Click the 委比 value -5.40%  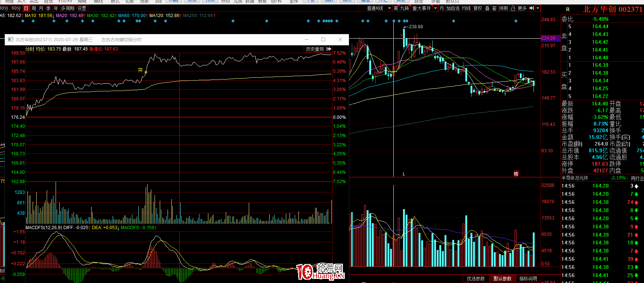600,19
